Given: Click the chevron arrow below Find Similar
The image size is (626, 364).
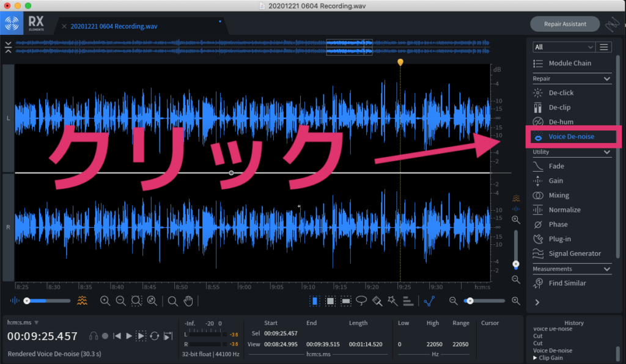Looking at the screenshot, I should [x=537, y=302].
